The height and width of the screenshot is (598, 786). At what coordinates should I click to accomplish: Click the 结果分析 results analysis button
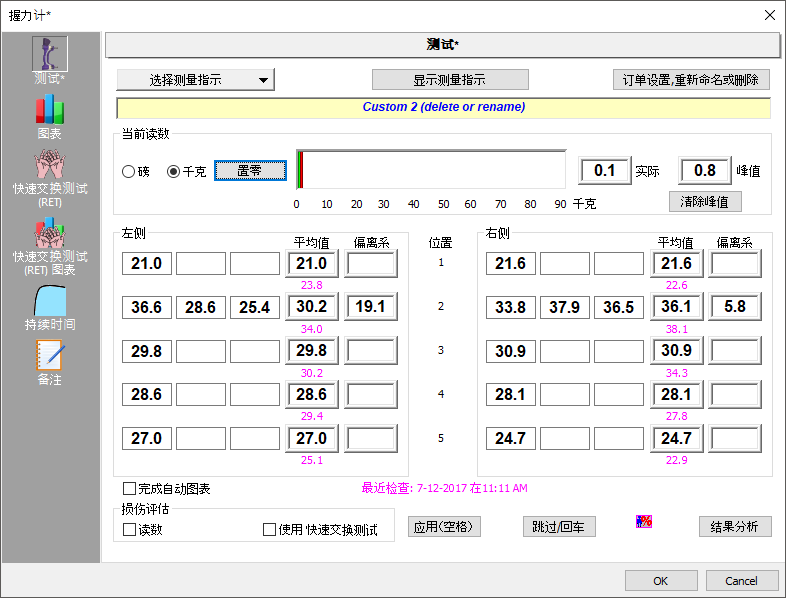coord(734,527)
